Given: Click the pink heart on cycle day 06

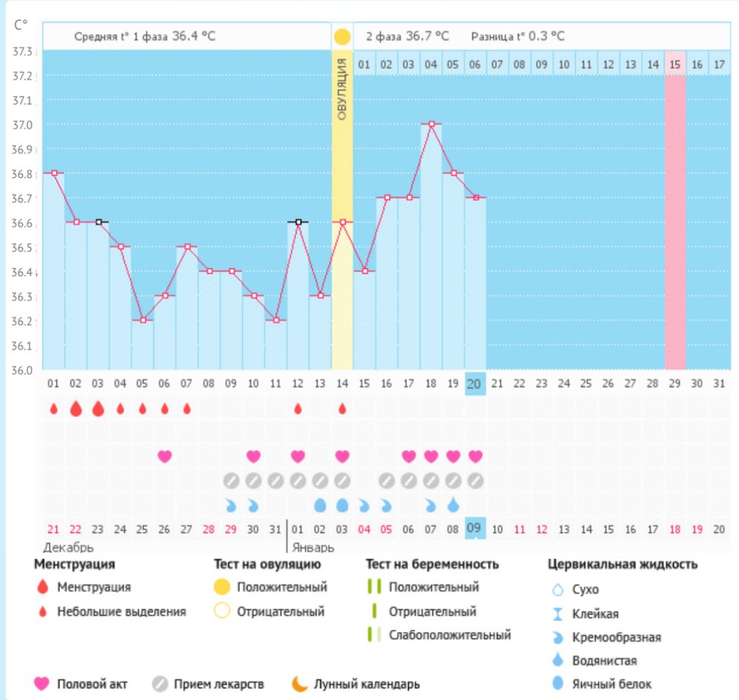Looking at the screenshot, I should pyautogui.click(x=165, y=456).
